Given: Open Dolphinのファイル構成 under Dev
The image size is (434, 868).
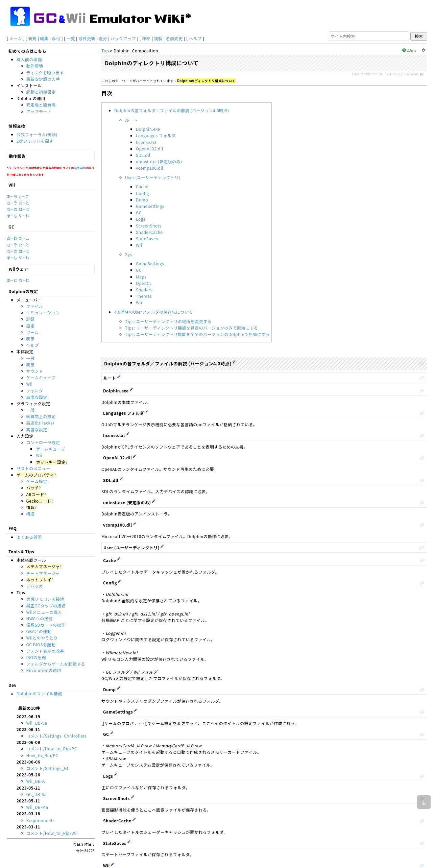Looking at the screenshot, I should (x=39, y=694).
